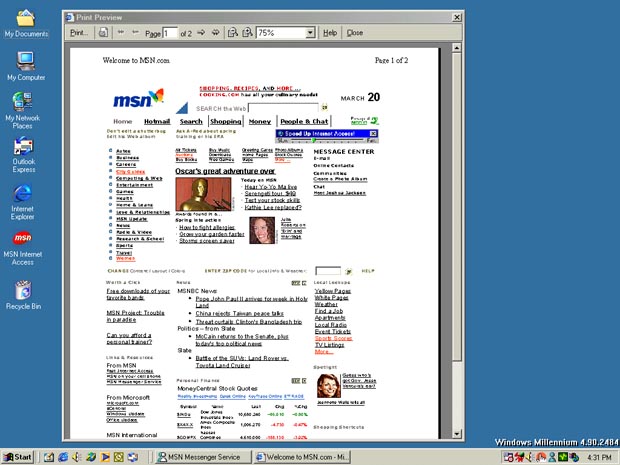Image resolution: width=620 pixels, height=465 pixels.
Task: Close Print Preview via title bar X
Action: (457, 17)
